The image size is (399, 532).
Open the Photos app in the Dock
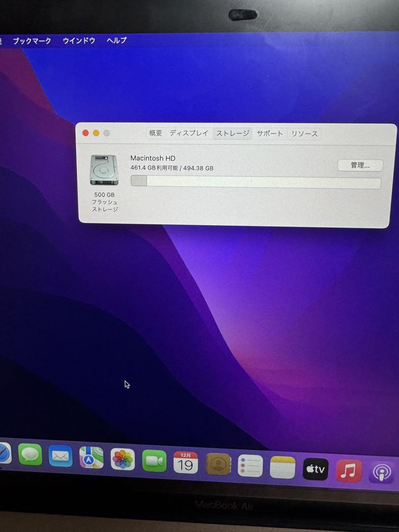coord(123,459)
